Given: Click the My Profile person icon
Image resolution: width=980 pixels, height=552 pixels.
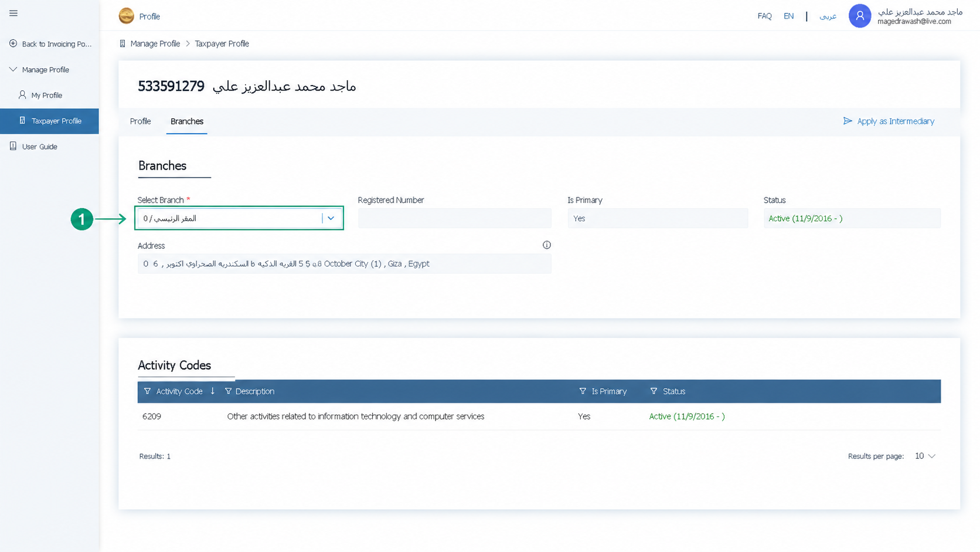Looking at the screenshot, I should [x=22, y=94].
